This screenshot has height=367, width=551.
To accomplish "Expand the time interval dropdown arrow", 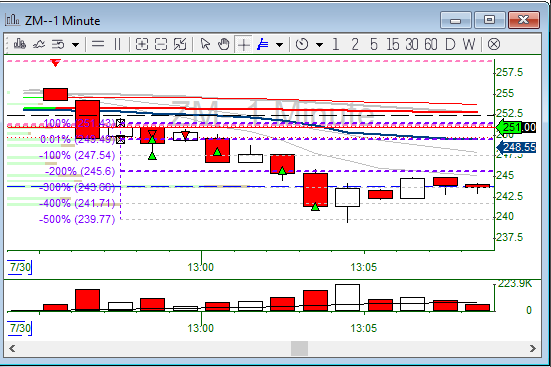I will (319, 45).
